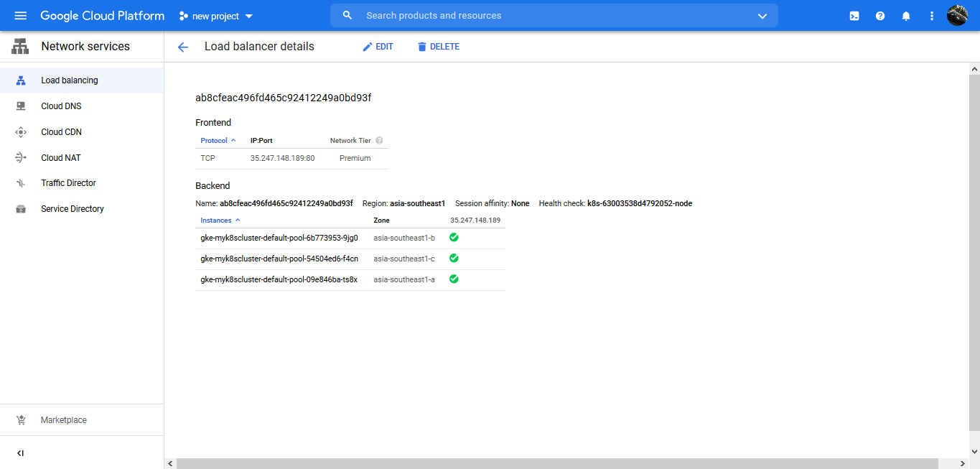
Task: Click the DELETE button
Action: [x=438, y=47]
